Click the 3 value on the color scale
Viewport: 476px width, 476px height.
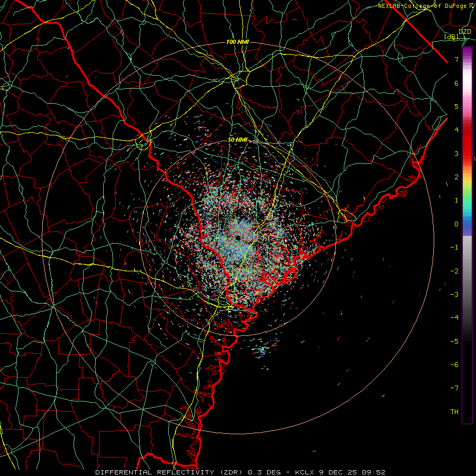[456, 153]
